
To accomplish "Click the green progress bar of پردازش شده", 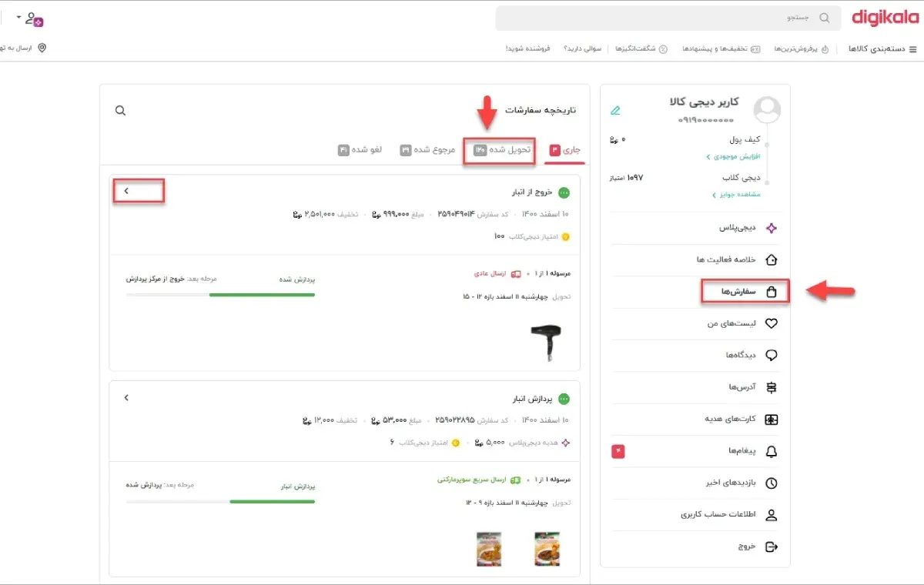I will (262, 294).
